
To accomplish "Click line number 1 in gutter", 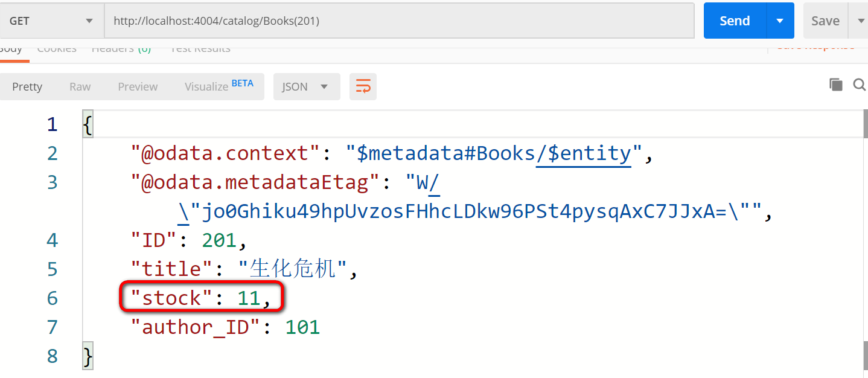I will click(52, 124).
